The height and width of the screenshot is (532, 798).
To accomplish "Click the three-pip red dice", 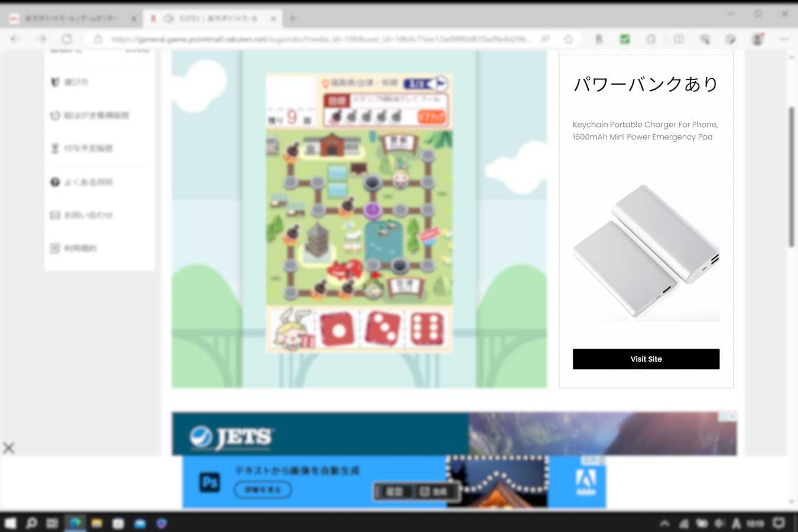I will pos(382,329).
